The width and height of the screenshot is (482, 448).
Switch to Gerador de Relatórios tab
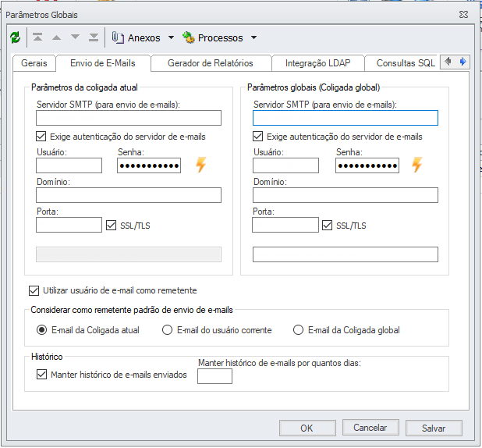[211, 63]
